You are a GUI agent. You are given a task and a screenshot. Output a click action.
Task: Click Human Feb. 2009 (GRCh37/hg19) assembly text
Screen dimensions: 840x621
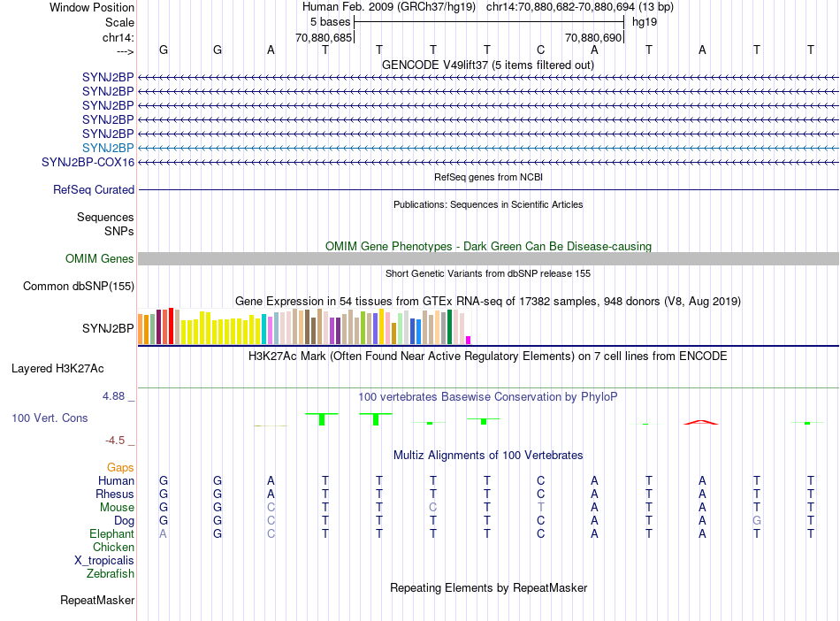[x=389, y=7]
